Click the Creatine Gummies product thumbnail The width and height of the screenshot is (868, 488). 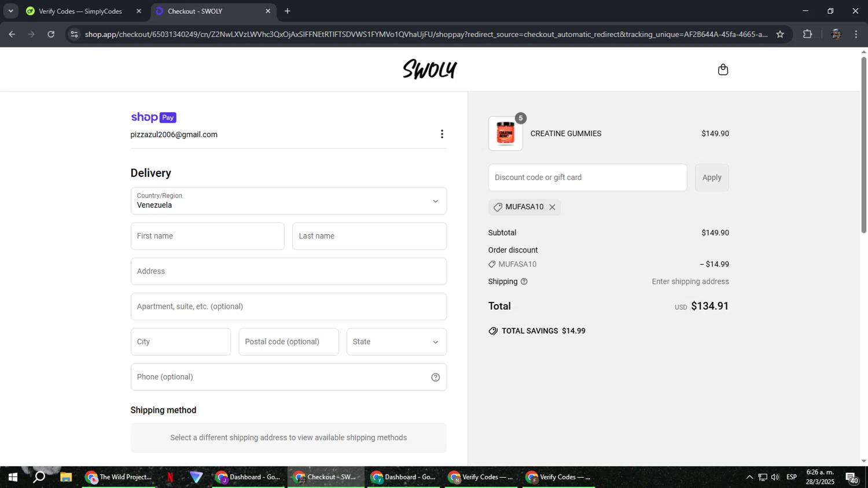click(x=506, y=134)
